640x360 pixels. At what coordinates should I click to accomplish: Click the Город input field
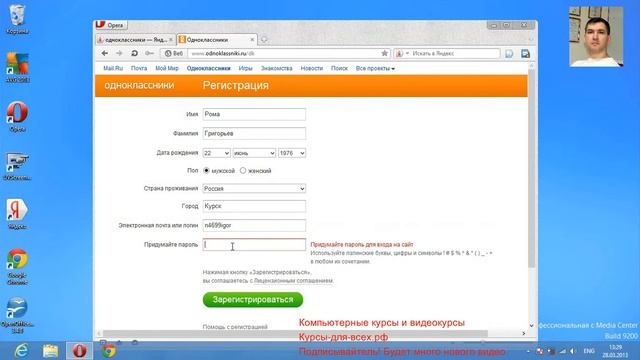pyautogui.click(x=254, y=206)
